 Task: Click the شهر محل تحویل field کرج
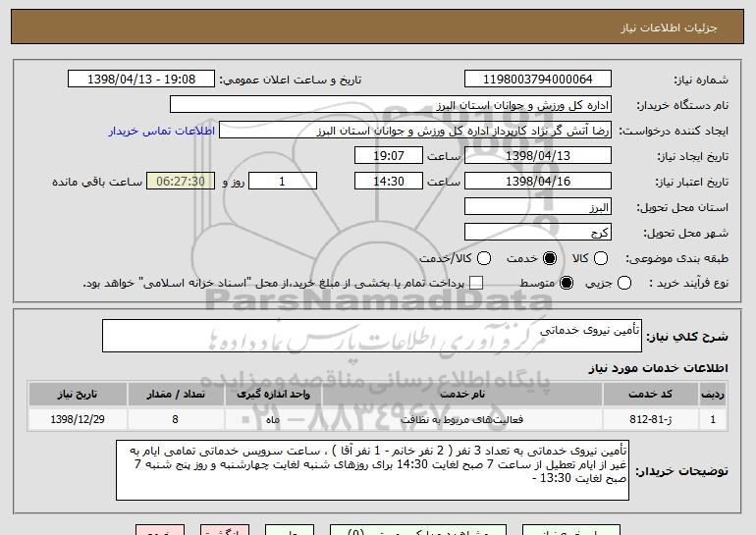pyautogui.click(x=538, y=233)
